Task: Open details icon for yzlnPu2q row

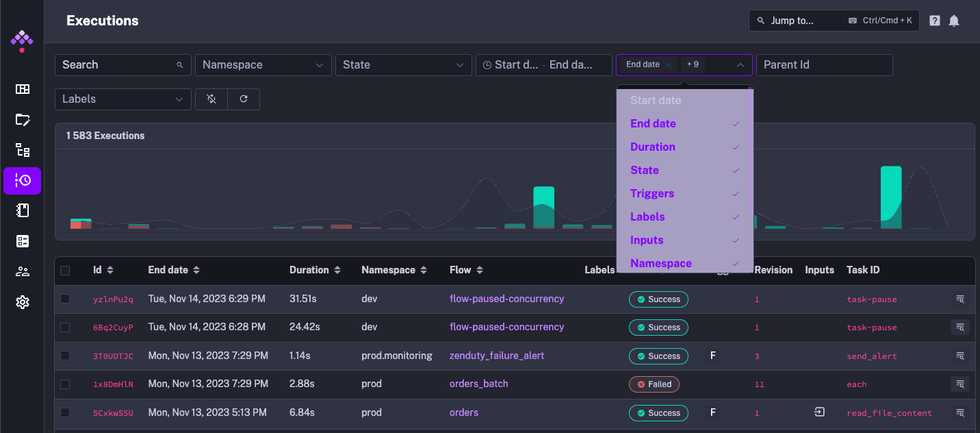Action: click(960, 299)
